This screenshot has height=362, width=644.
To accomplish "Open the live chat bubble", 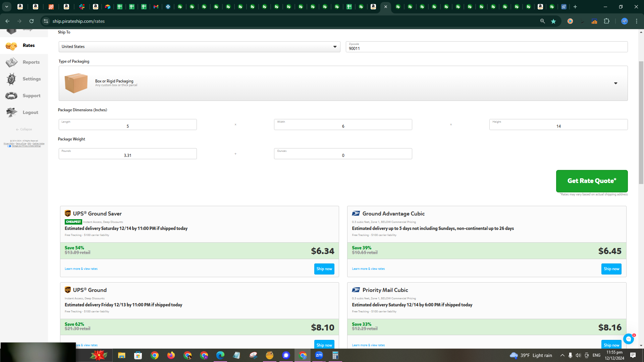I will [x=629, y=339].
